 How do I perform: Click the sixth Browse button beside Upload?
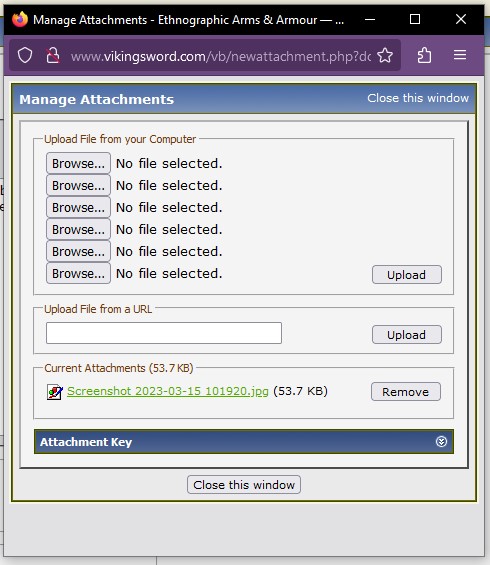click(78, 273)
